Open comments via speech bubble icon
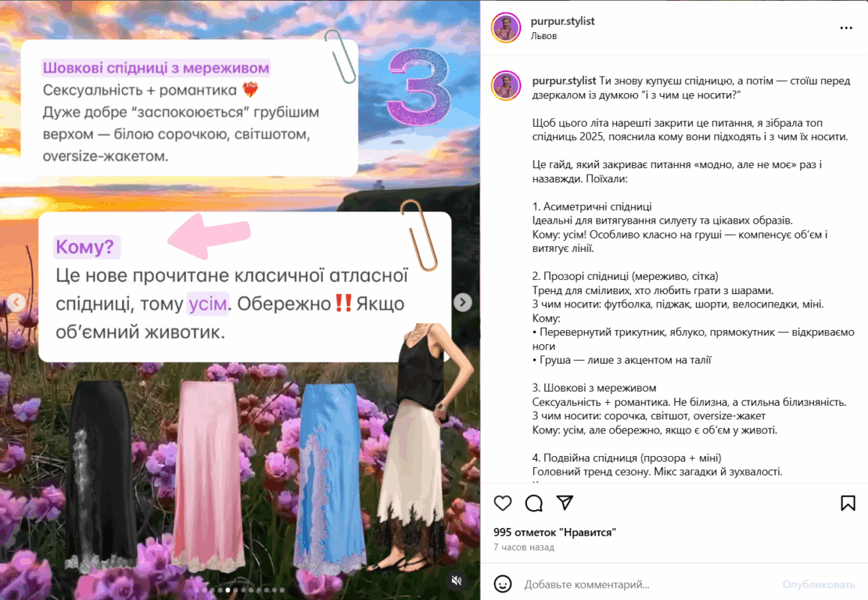 534,503
